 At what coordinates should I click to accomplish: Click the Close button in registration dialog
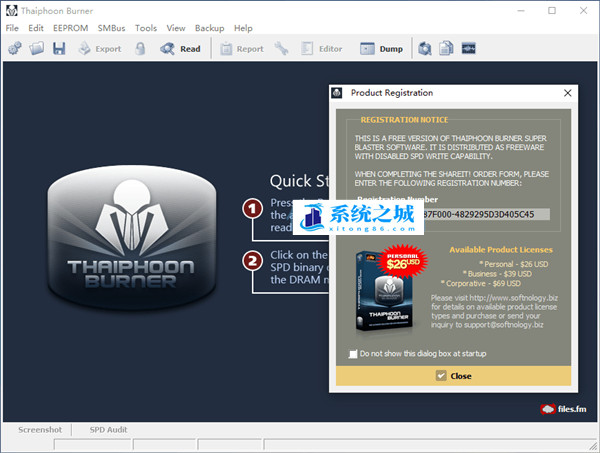click(453, 376)
